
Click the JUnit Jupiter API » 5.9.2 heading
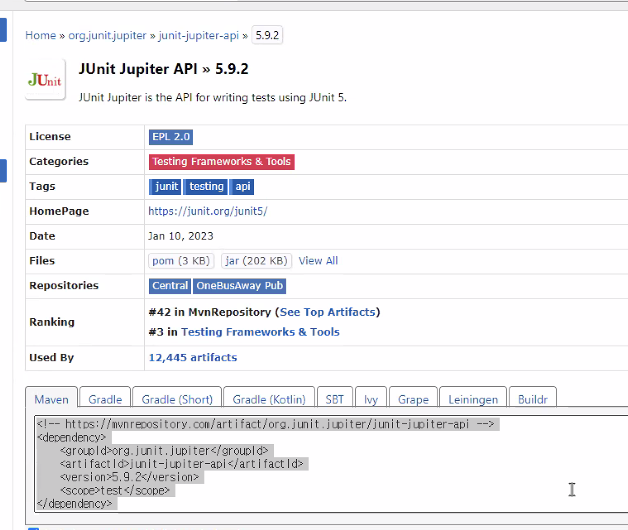click(x=163, y=69)
